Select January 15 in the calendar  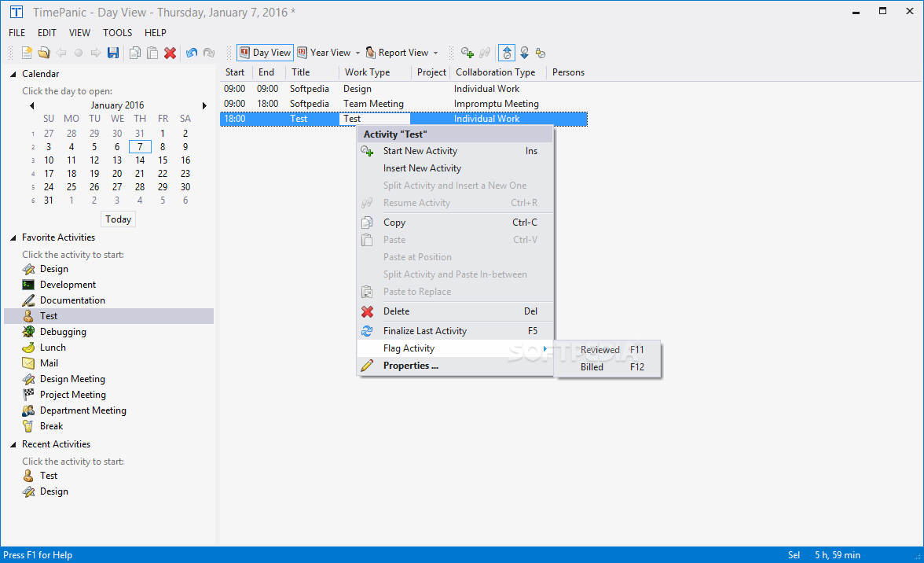pyautogui.click(x=163, y=160)
